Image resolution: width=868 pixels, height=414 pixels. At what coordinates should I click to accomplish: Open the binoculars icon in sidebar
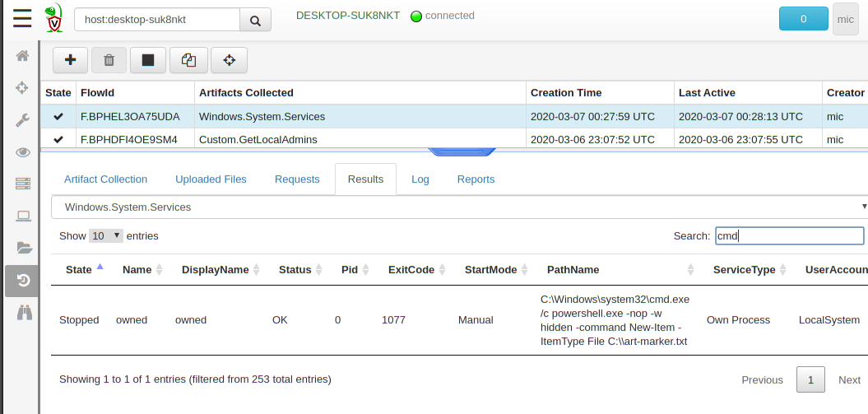tap(23, 312)
